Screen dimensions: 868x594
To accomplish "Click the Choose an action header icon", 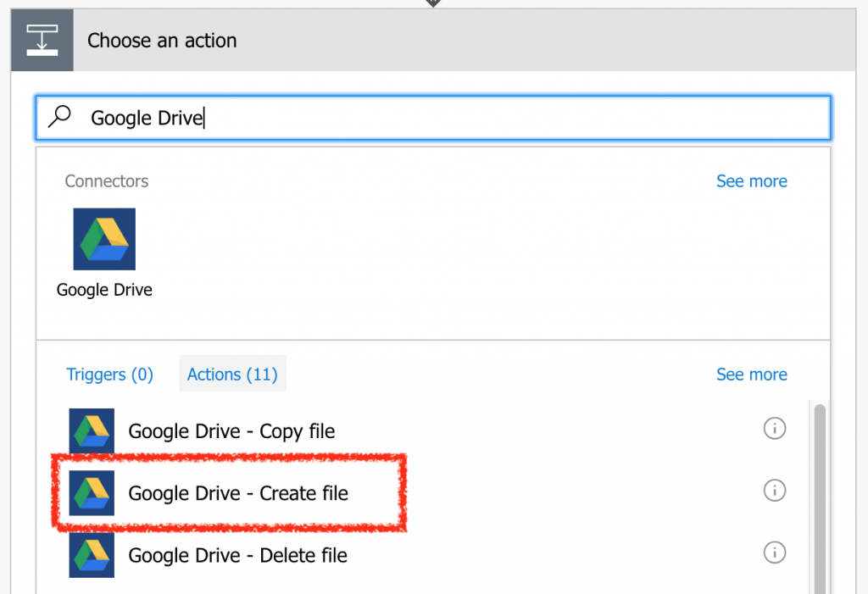I will coord(42,40).
